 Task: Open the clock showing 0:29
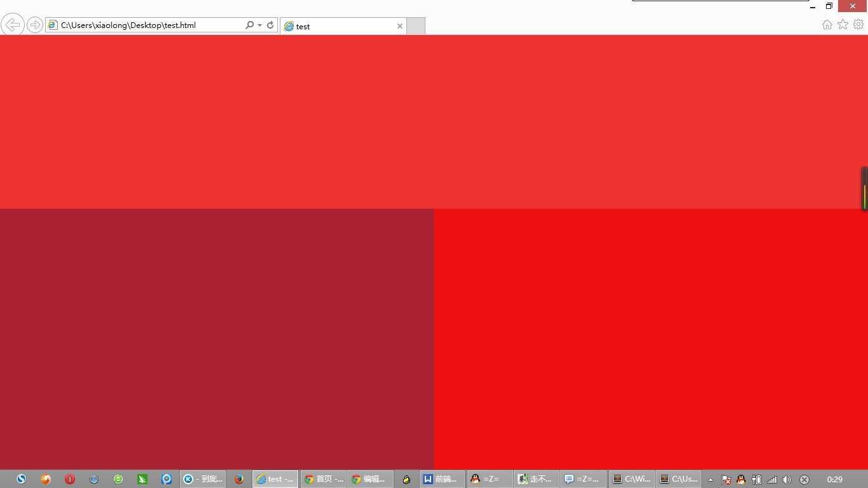click(x=835, y=479)
